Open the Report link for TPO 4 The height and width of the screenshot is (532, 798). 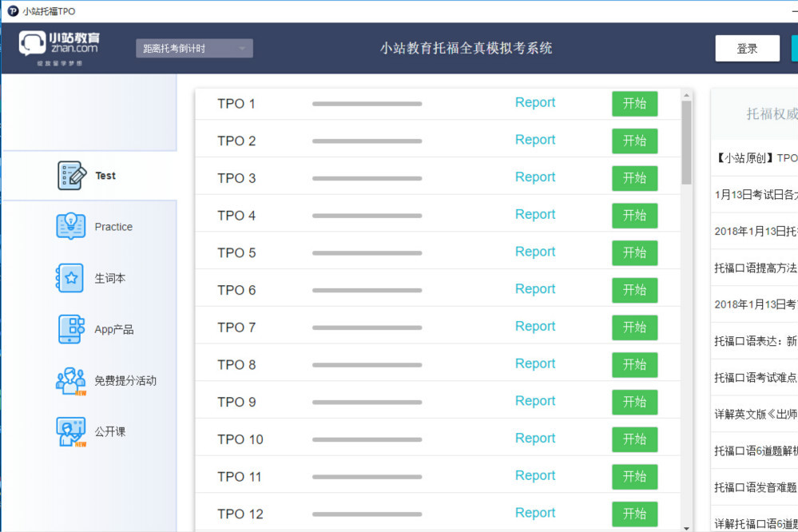point(535,214)
